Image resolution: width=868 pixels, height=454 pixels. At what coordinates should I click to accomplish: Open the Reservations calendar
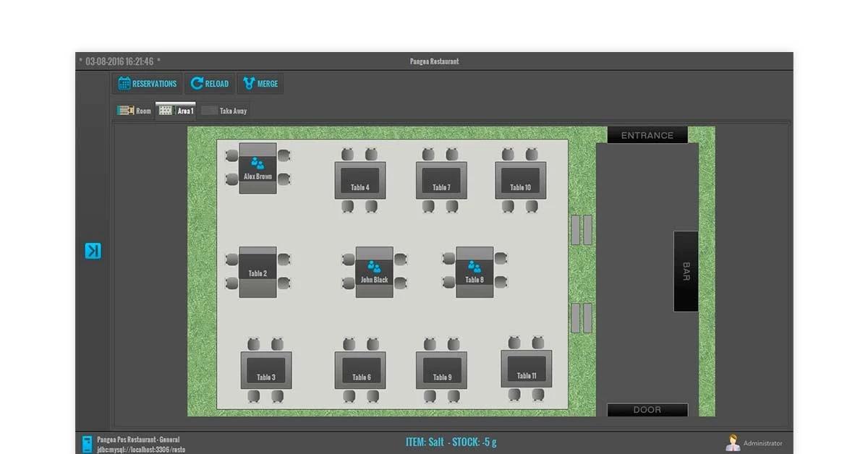148,84
